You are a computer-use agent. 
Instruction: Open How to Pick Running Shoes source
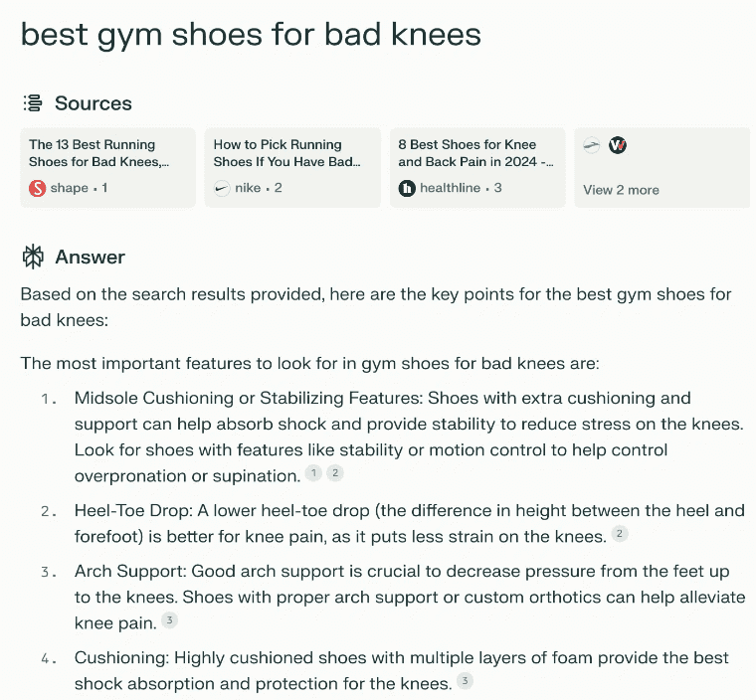click(292, 167)
